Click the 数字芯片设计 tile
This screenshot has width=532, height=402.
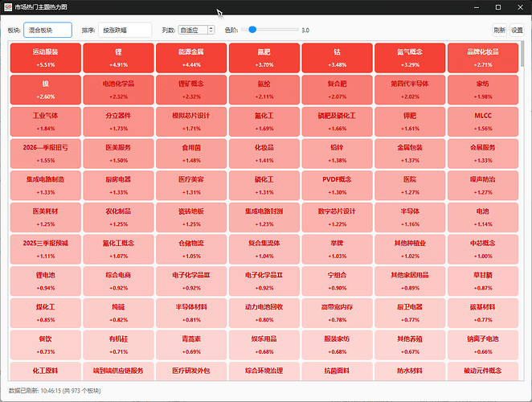point(338,217)
